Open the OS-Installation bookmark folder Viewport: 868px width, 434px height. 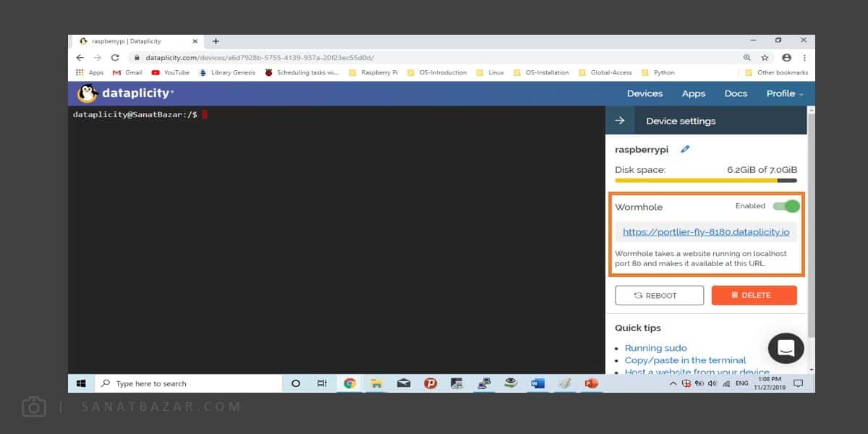[x=541, y=72]
